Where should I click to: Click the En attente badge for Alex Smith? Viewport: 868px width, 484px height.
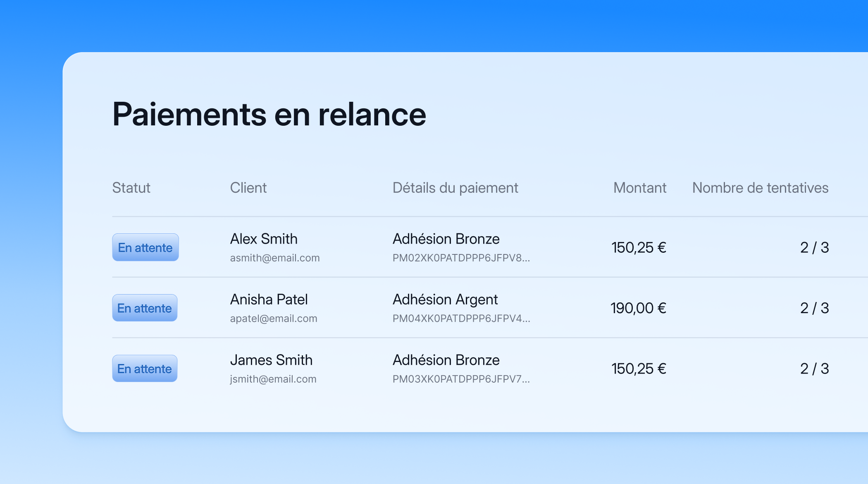(x=145, y=247)
